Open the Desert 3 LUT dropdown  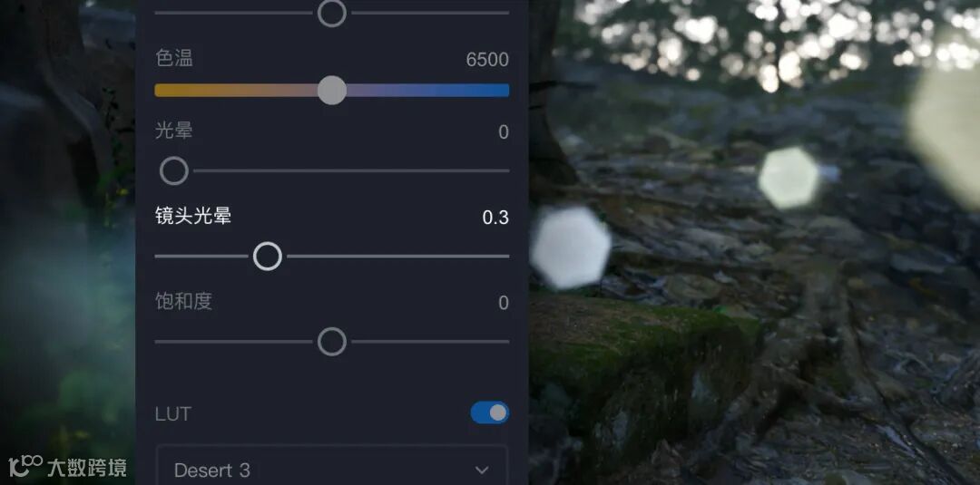click(x=332, y=465)
